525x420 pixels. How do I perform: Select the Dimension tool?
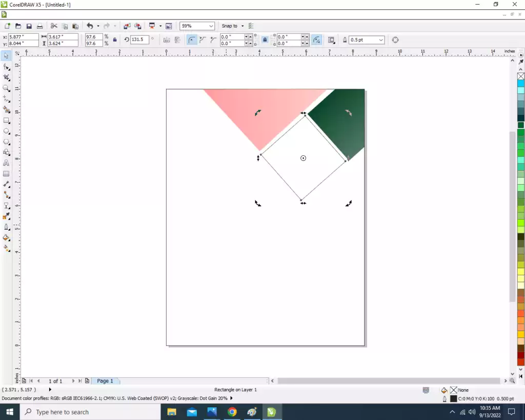click(6, 184)
